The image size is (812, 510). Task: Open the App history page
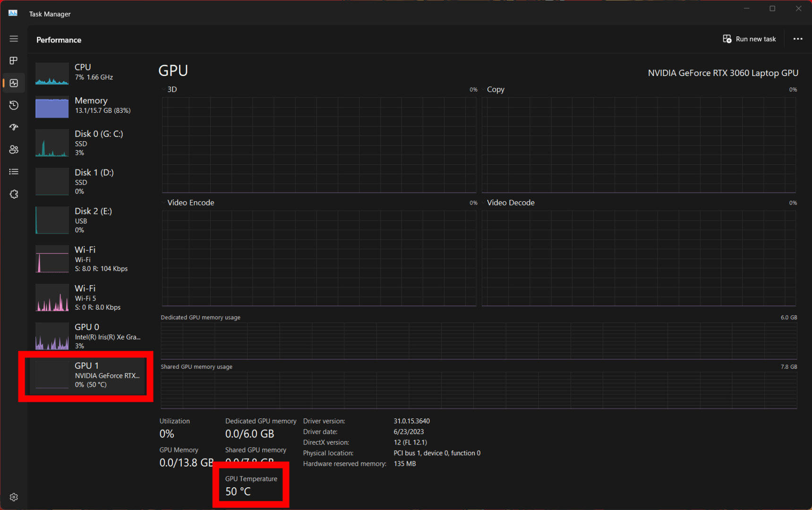pyautogui.click(x=14, y=105)
